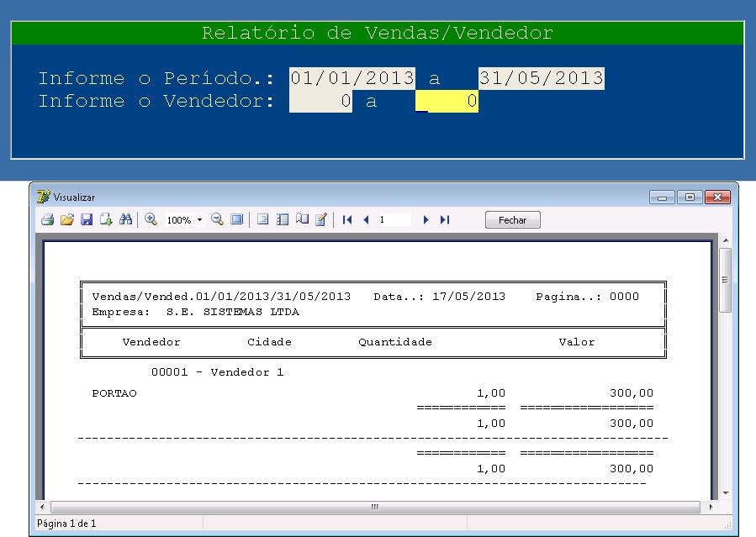This screenshot has width=756, height=537.
Task: Zoom out with the magnifier minus icon
Action: coord(217,219)
